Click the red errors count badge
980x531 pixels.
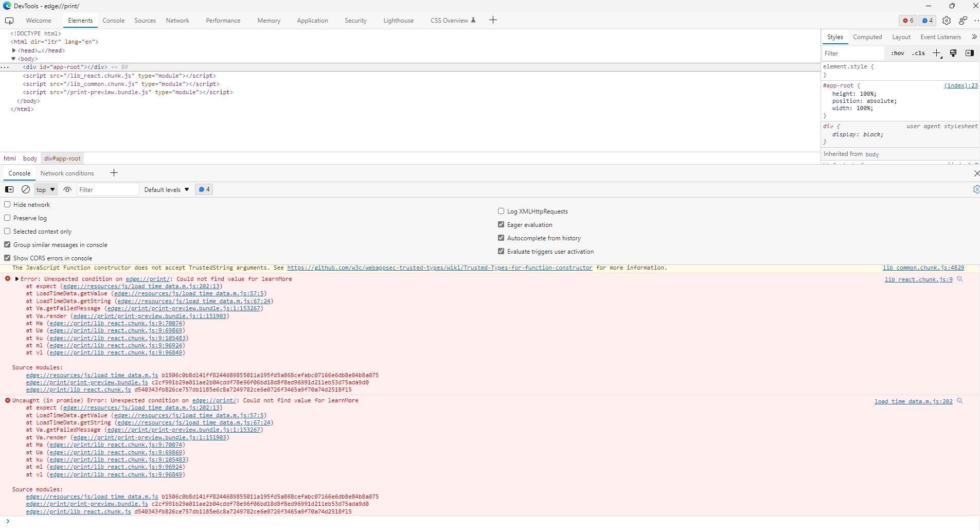coord(908,21)
